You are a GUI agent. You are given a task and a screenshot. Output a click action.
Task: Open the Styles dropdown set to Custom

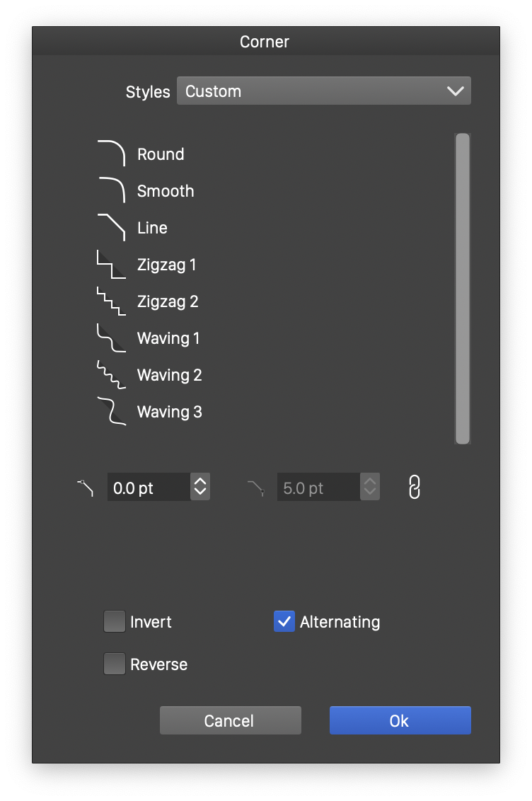[x=323, y=91]
